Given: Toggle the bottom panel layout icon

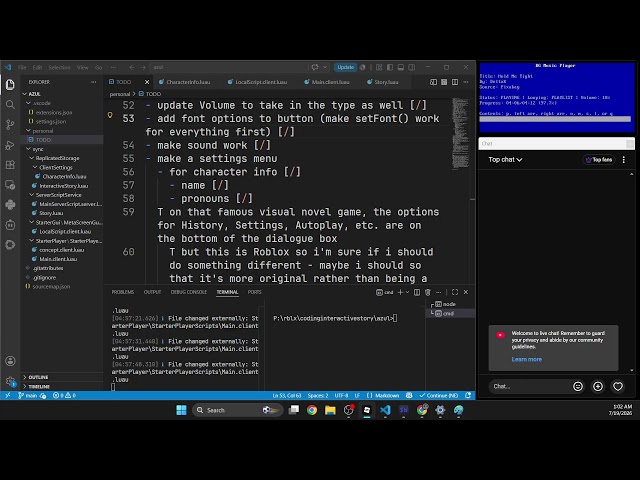Looking at the screenshot, I should coord(401,67).
